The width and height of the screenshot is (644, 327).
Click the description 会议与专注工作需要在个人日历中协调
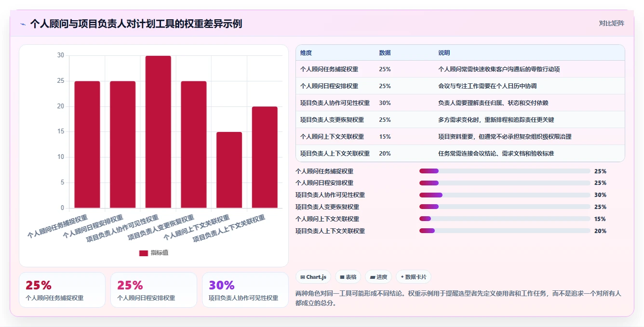487,86
